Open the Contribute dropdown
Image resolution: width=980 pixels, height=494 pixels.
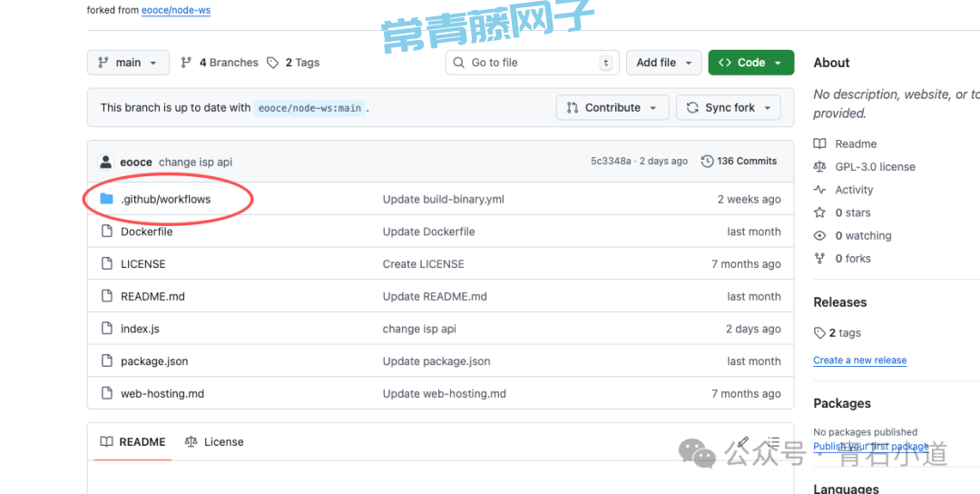pos(612,107)
